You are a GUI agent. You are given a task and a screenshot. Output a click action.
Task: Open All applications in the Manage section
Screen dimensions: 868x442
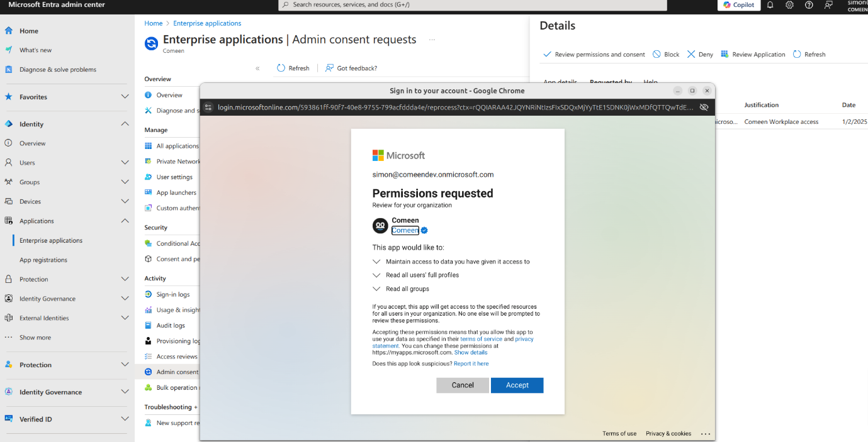(x=172, y=146)
